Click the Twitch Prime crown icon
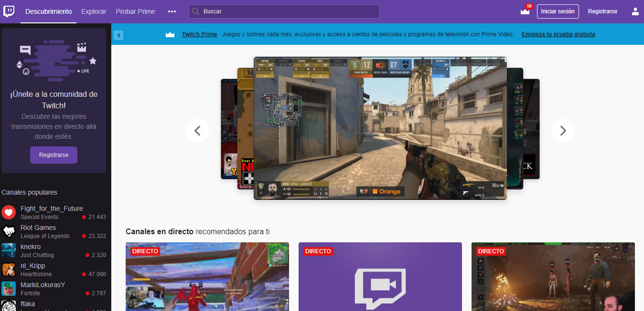 pos(170,34)
